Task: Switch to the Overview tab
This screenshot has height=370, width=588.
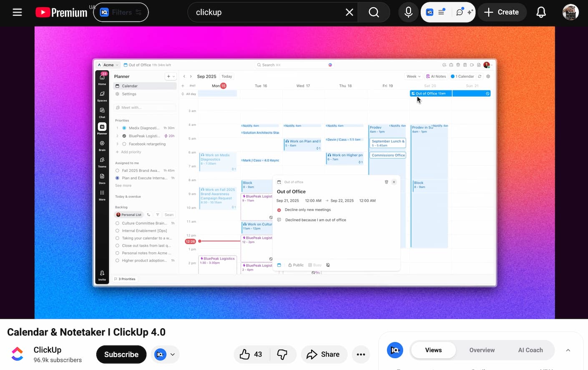Action: pos(482,350)
